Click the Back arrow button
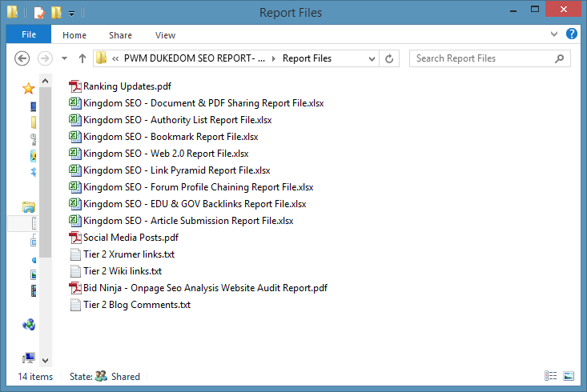 [x=22, y=58]
